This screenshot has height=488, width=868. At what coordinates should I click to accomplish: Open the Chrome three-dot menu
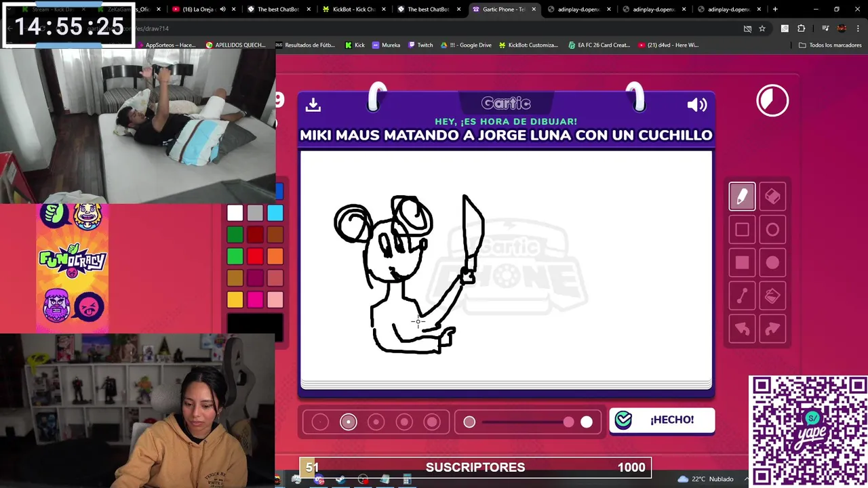[858, 28]
